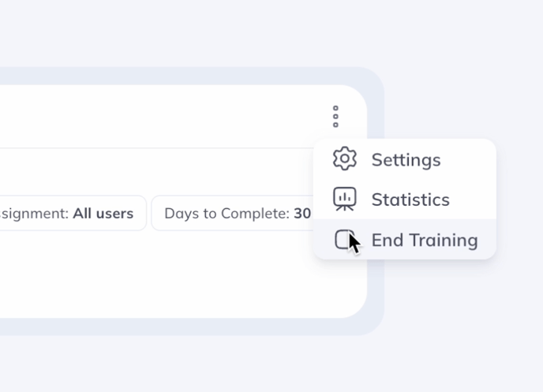The width and height of the screenshot is (543, 392).
Task: Click empty white area of training card
Action: (158, 276)
